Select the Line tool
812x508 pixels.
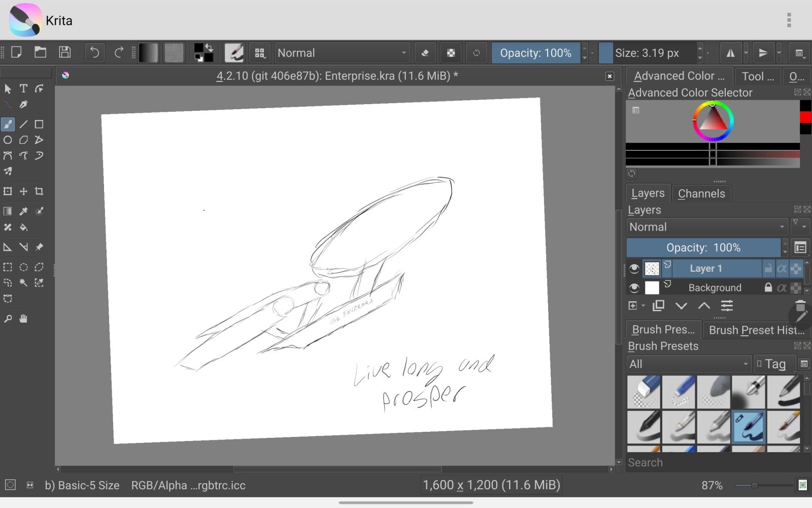click(23, 124)
